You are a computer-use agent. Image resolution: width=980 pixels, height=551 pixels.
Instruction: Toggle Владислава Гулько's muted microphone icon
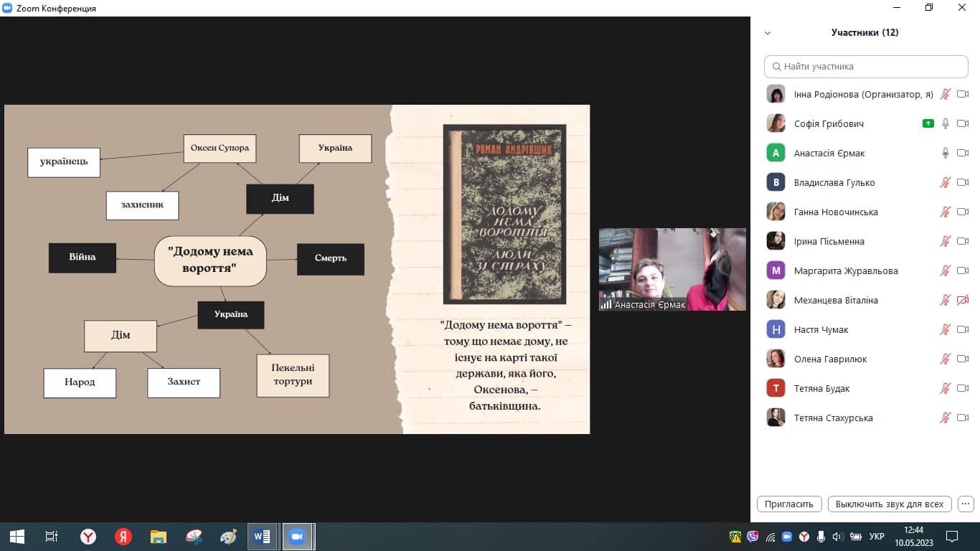pos(946,182)
